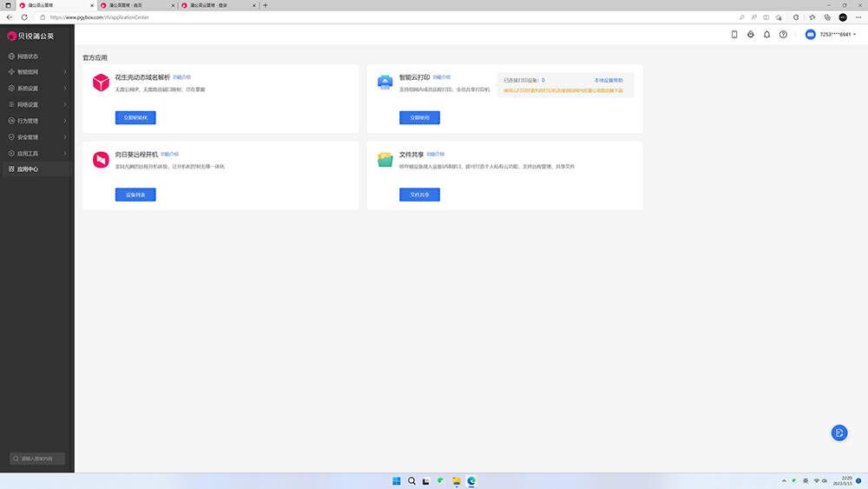Screen dimensions: 868x489
Task: Open a new browser tab with plus
Action: (265, 5)
